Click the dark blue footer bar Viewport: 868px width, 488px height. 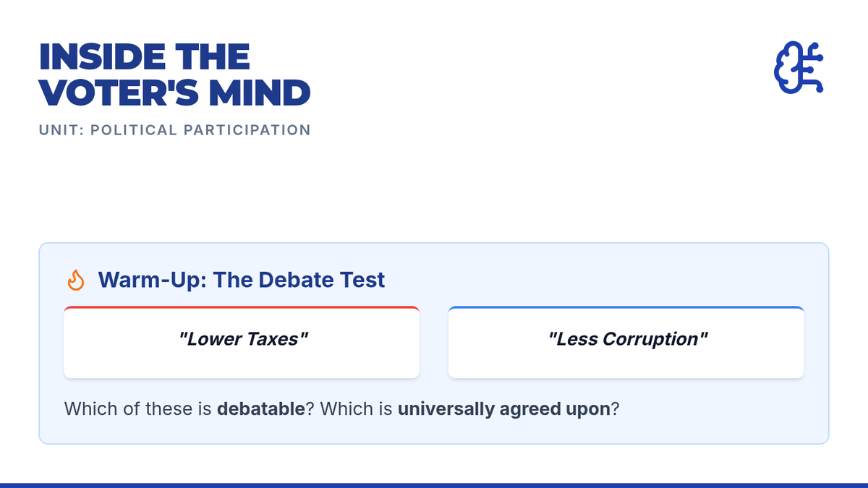click(x=434, y=484)
